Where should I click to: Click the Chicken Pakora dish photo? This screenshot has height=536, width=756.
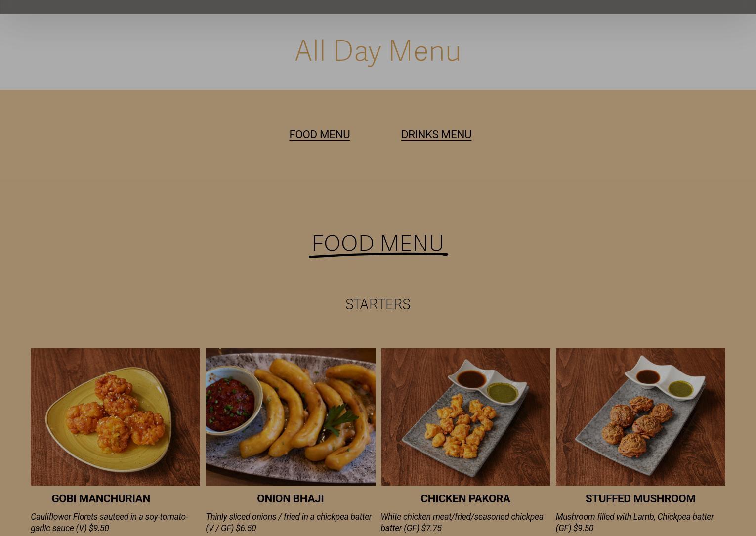click(465, 416)
